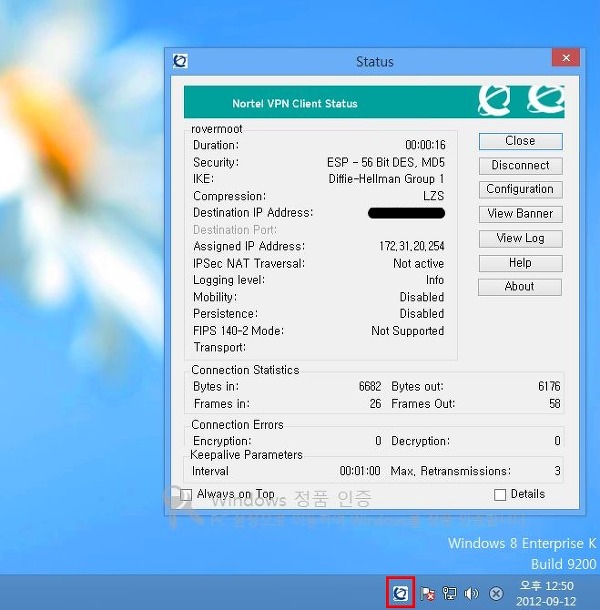Click the Persistence value Disabled
600x610 pixels.
tap(422, 314)
